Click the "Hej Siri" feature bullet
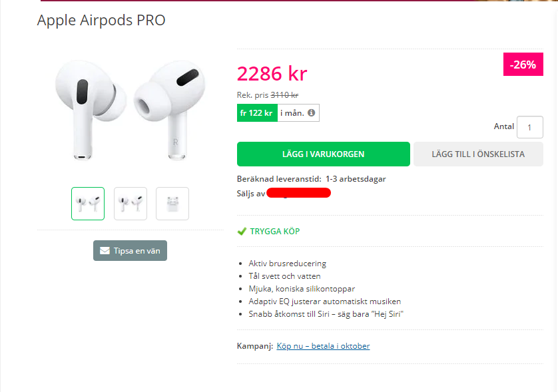This screenshot has width=558, height=392. tap(326, 314)
